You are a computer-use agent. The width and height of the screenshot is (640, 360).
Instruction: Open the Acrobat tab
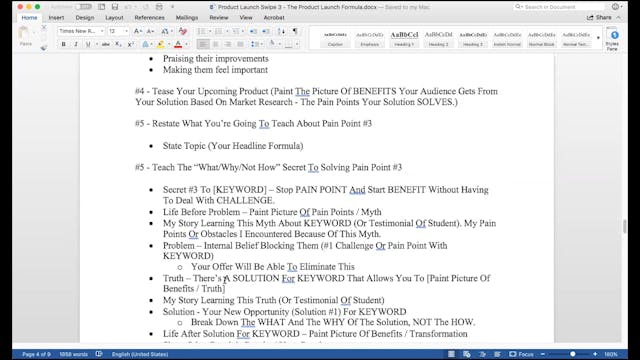(274, 18)
